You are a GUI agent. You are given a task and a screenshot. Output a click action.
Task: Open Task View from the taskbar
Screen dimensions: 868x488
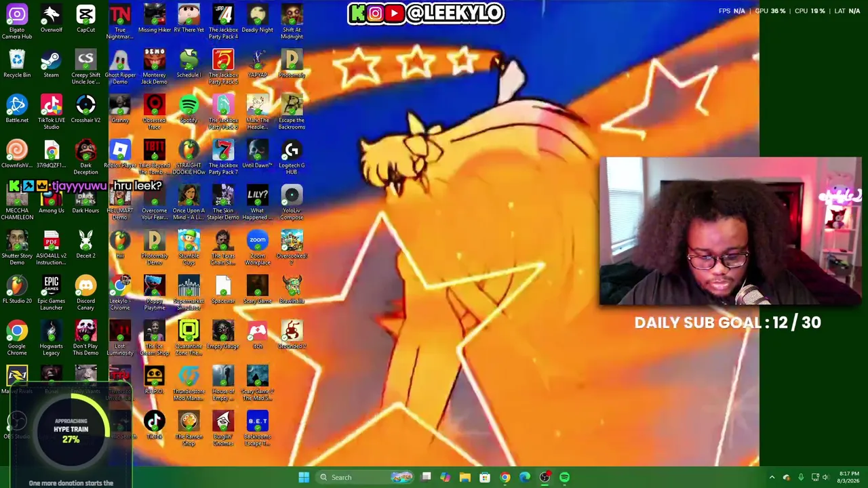tap(426, 477)
